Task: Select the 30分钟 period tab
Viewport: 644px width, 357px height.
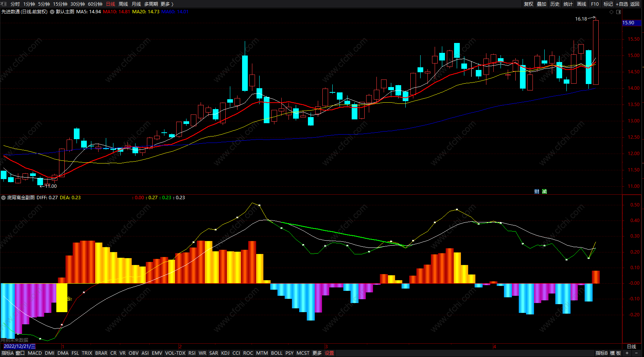Action: tap(78, 4)
